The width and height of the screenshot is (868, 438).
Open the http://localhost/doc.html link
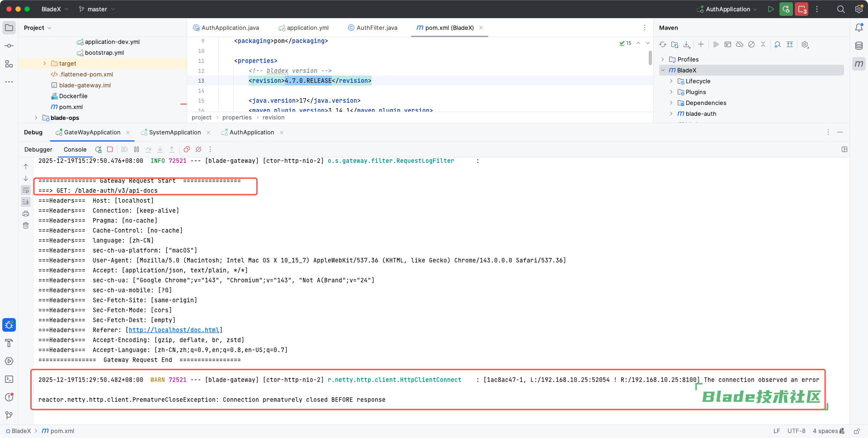click(174, 330)
